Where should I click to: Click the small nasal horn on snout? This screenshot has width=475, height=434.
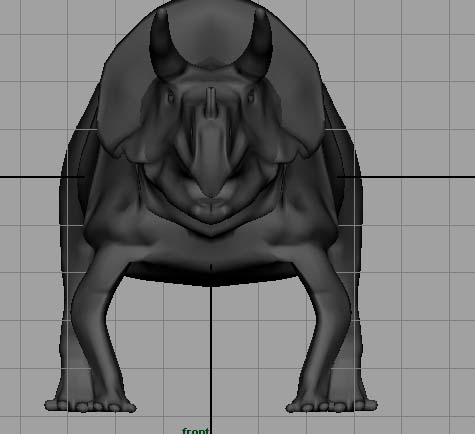click(x=211, y=103)
